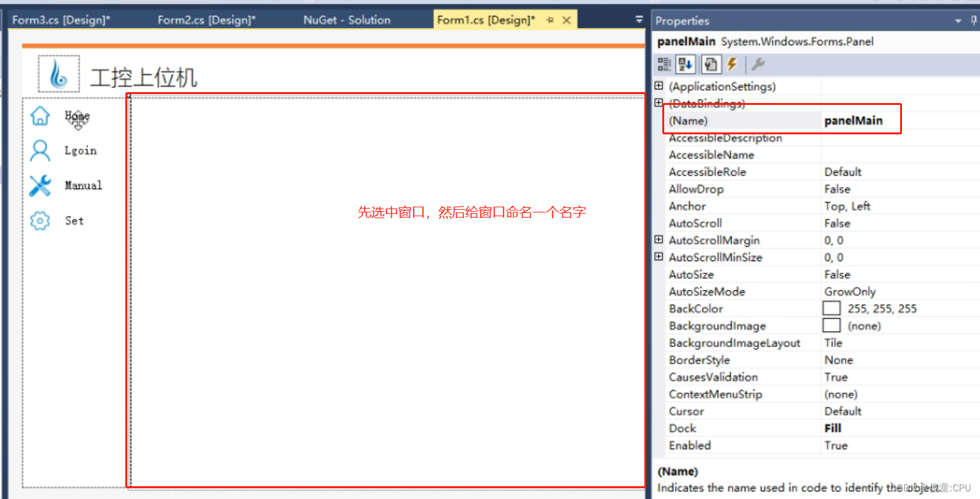The image size is (980, 499).
Task: Switch Properties to Categorized view
Action: (665, 64)
